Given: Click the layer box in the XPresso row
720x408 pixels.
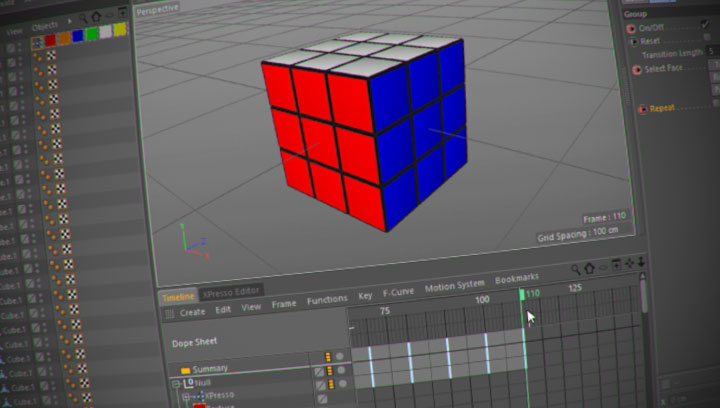Looking at the screenshot, I should point(322,399).
